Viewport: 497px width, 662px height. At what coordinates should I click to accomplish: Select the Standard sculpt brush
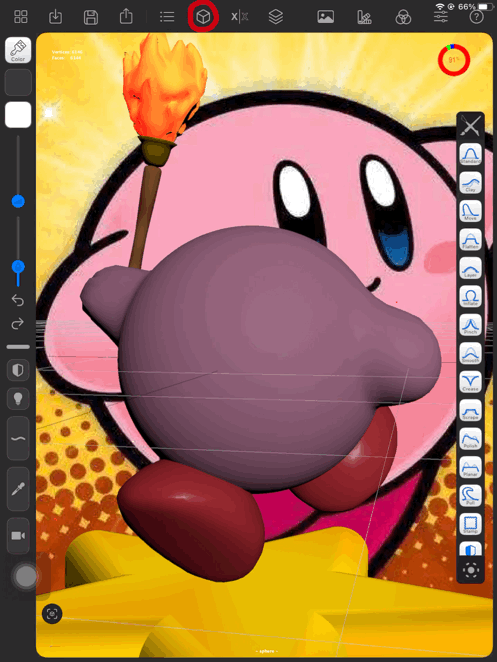click(x=470, y=154)
